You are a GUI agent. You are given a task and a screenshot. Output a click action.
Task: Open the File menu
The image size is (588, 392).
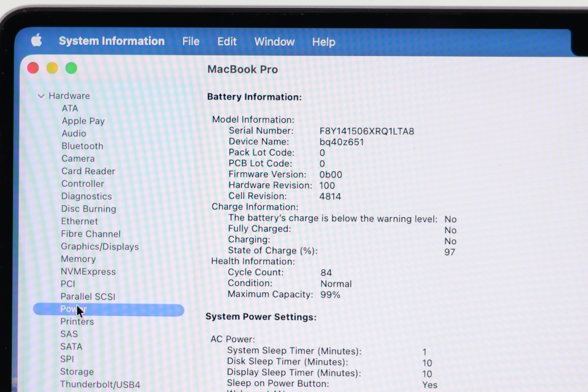click(x=191, y=42)
